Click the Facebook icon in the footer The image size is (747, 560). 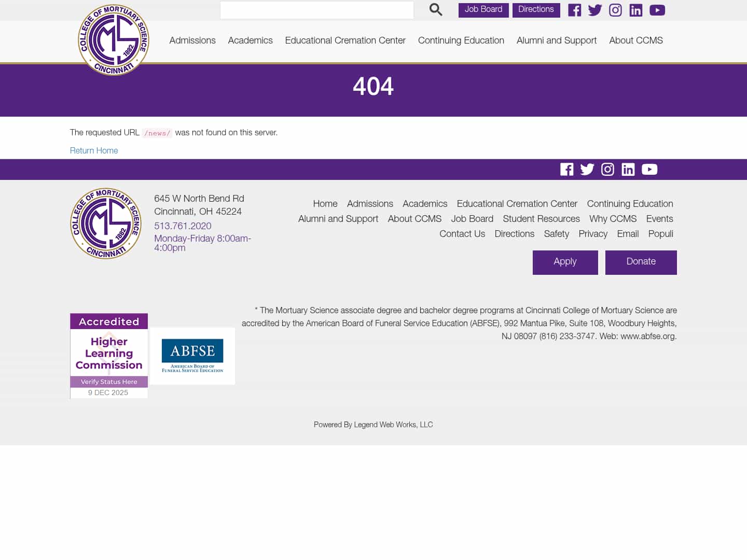click(x=566, y=169)
